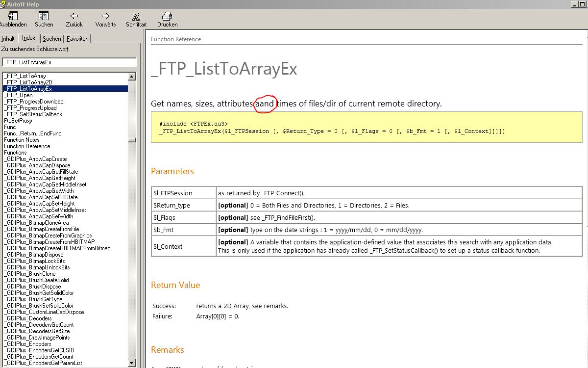
Task: Click the index list scrollbar thumb
Action: pyautogui.click(x=132, y=140)
